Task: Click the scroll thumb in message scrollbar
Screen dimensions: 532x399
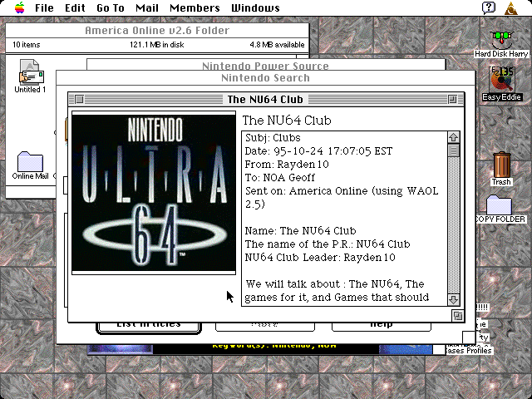Action: pyautogui.click(x=454, y=150)
